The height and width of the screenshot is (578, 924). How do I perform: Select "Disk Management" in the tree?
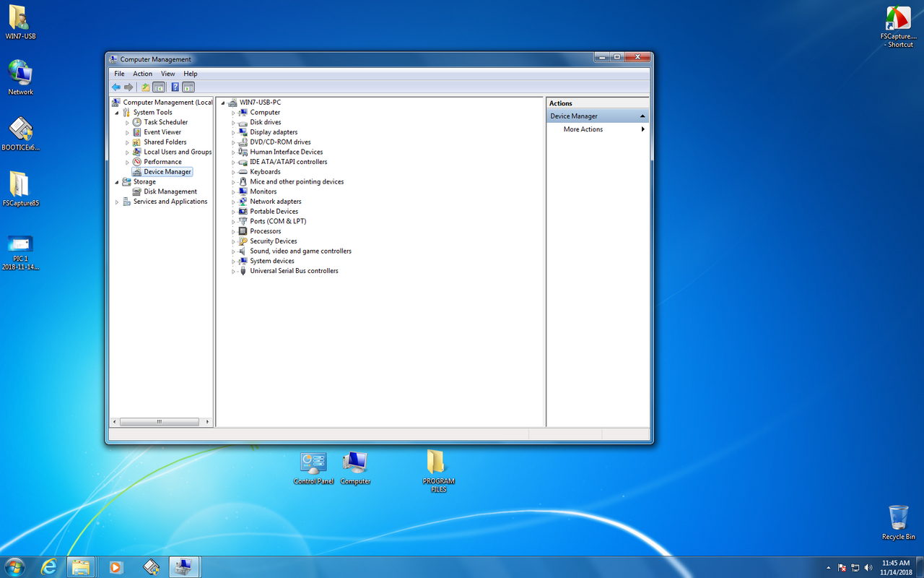click(x=170, y=191)
